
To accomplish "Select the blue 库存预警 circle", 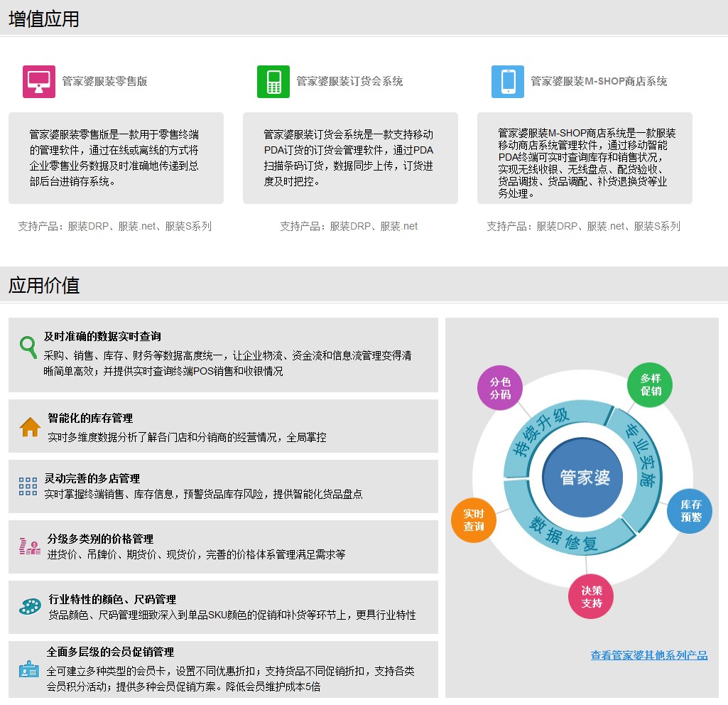I will [x=690, y=510].
